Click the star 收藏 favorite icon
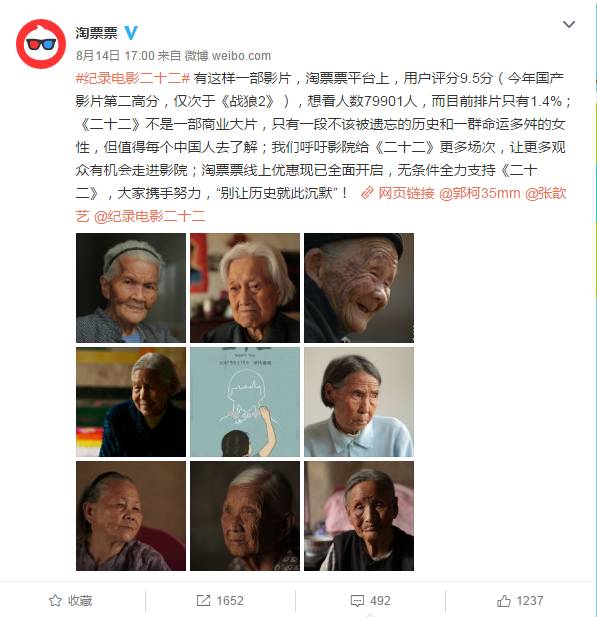Viewport: 597px width, 617px height. point(55,600)
